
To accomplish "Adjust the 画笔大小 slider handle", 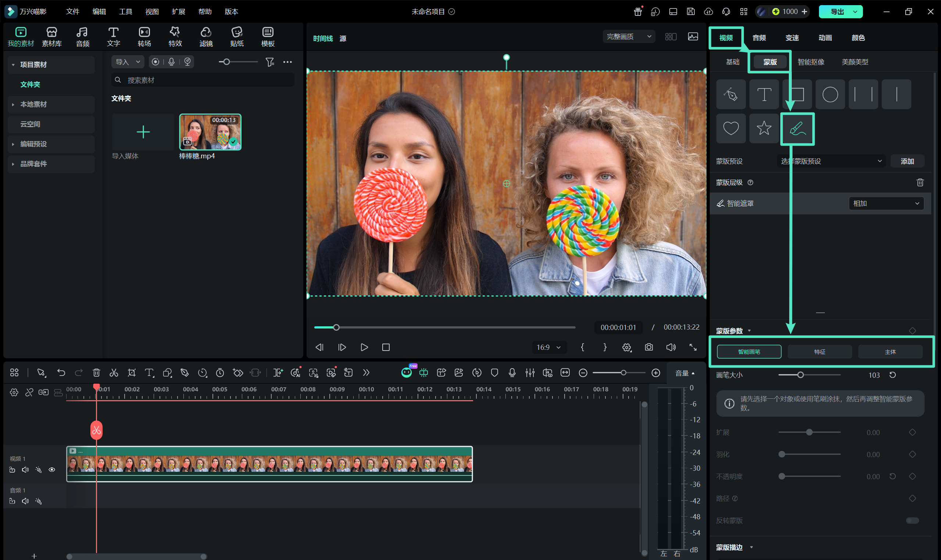I will 800,375.
